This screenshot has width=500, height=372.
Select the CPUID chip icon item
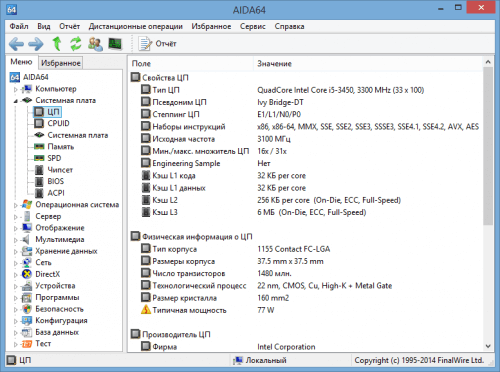(x=39, y=124)
